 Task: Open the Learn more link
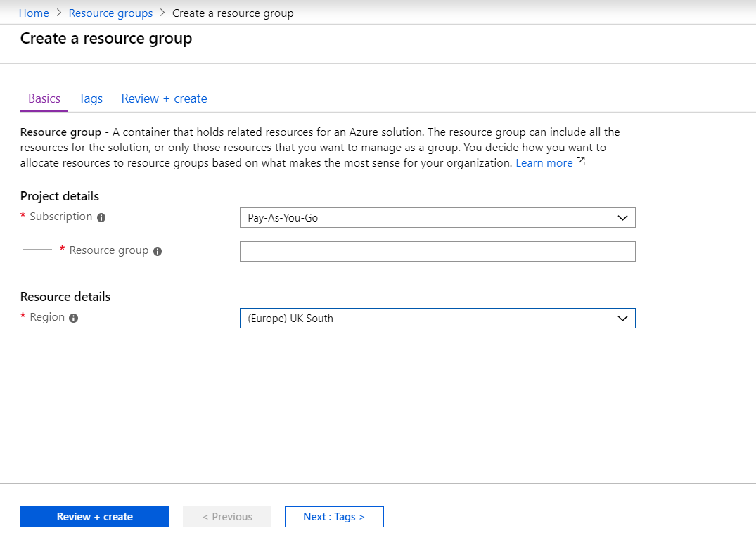point(544,163)
